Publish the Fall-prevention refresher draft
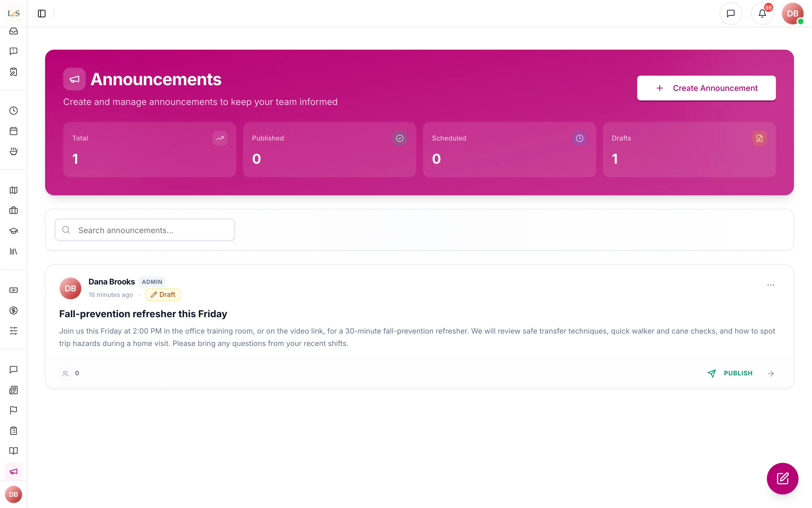The width and height of the screenshot is (812, 508). 730,373
